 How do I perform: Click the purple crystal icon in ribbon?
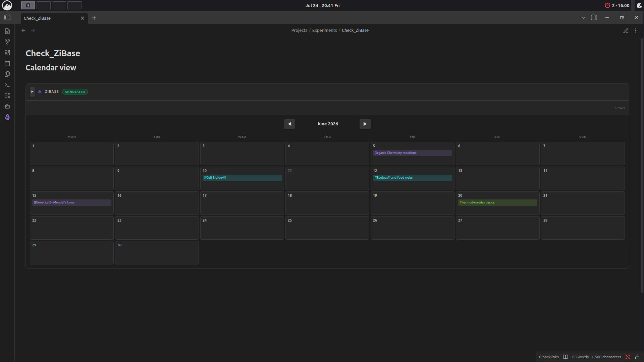[x=7, y=117]
